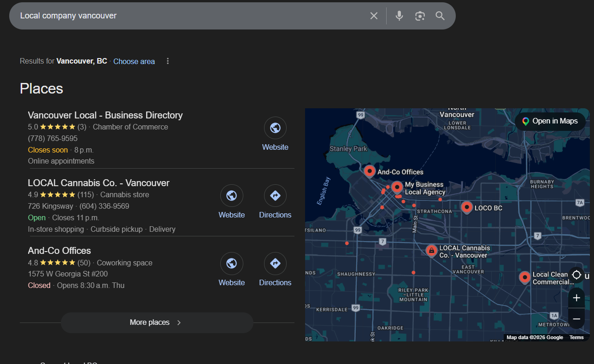The image size is (594, 364).
Task: Get directions to And-Co Offices icon
Action: pyautogui.click(x=275, y=264)
